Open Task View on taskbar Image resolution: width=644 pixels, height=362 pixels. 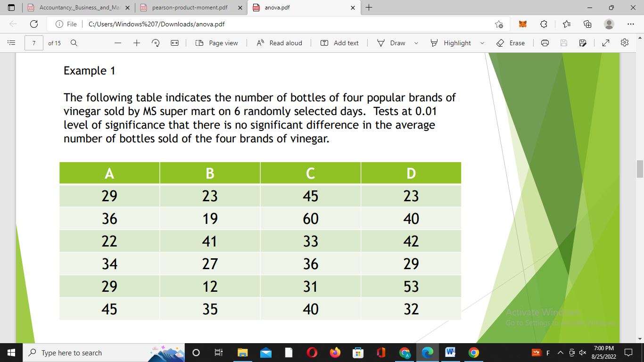tap(218, 353)
